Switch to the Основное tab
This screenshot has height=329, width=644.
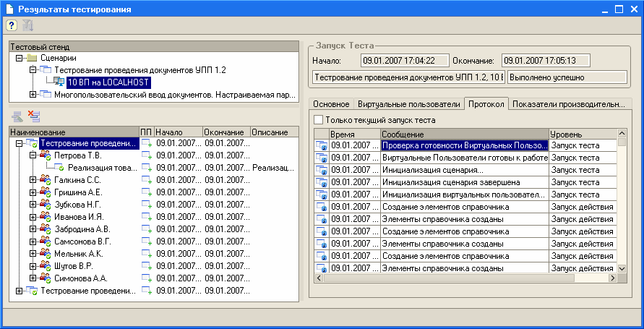click(x=332, y=104)
